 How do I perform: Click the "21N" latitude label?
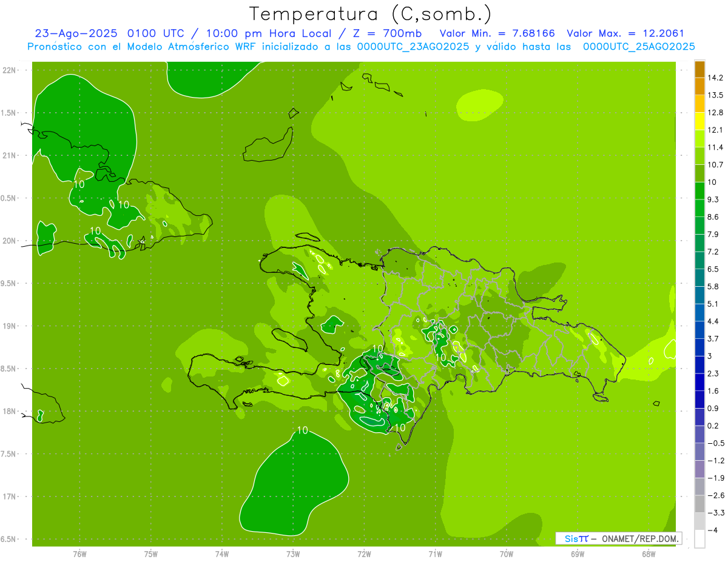click(9, 156)
